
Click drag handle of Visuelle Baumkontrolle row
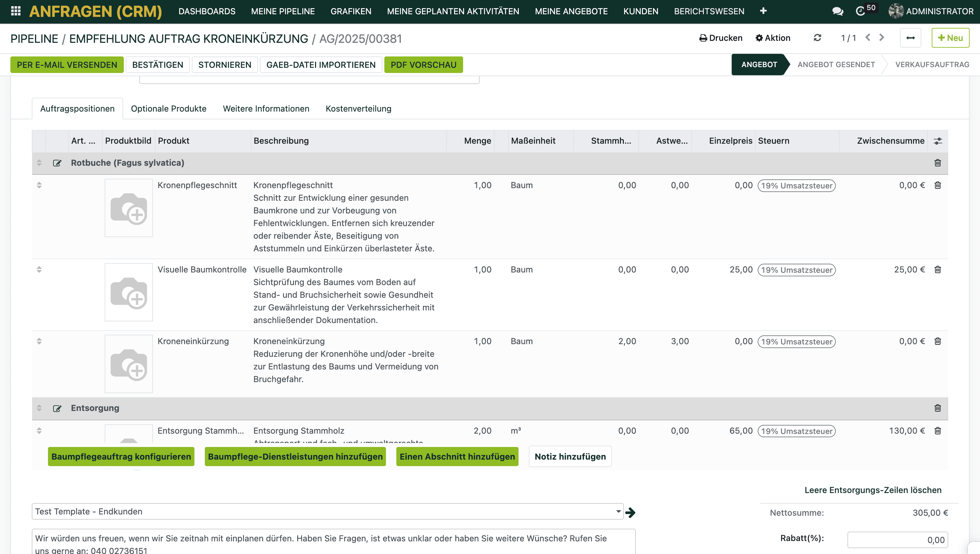coord(39,270)
